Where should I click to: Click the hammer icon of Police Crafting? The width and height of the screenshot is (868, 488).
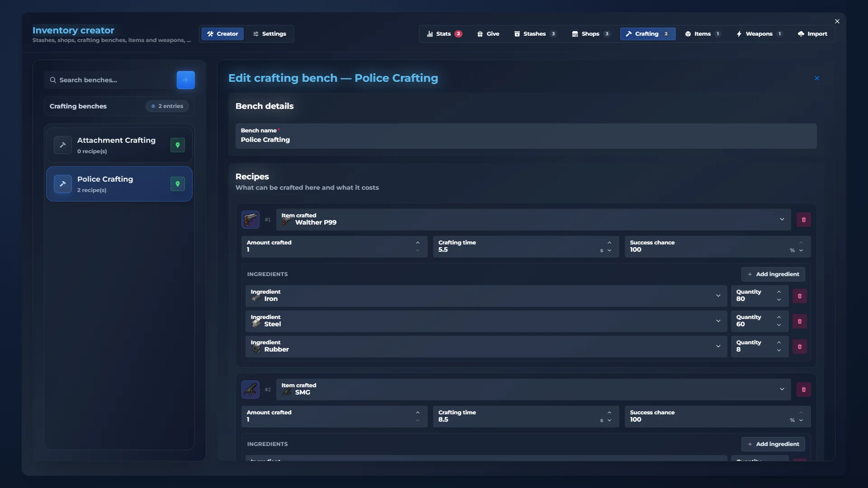63,184
